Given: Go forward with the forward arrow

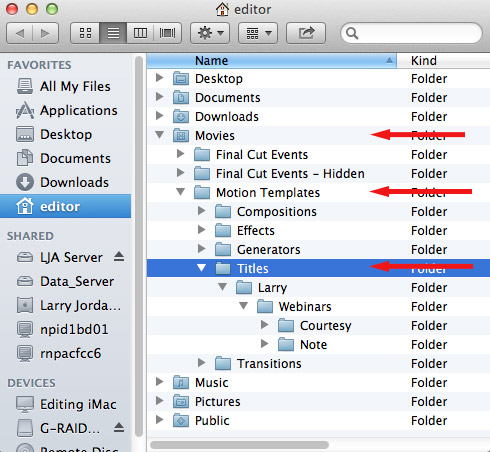Looking at the screenshot, I should tap(45, 33).
